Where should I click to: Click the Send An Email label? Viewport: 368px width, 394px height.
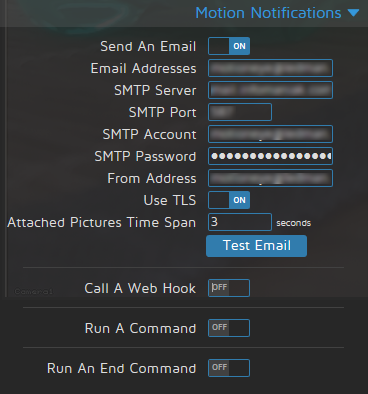[x=148, y=46]
